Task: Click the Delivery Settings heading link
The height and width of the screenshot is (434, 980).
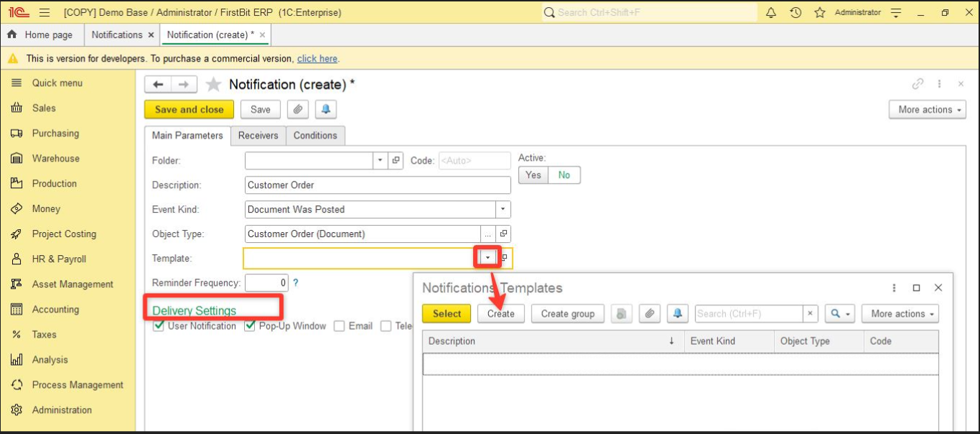Action: click(194, 310)
